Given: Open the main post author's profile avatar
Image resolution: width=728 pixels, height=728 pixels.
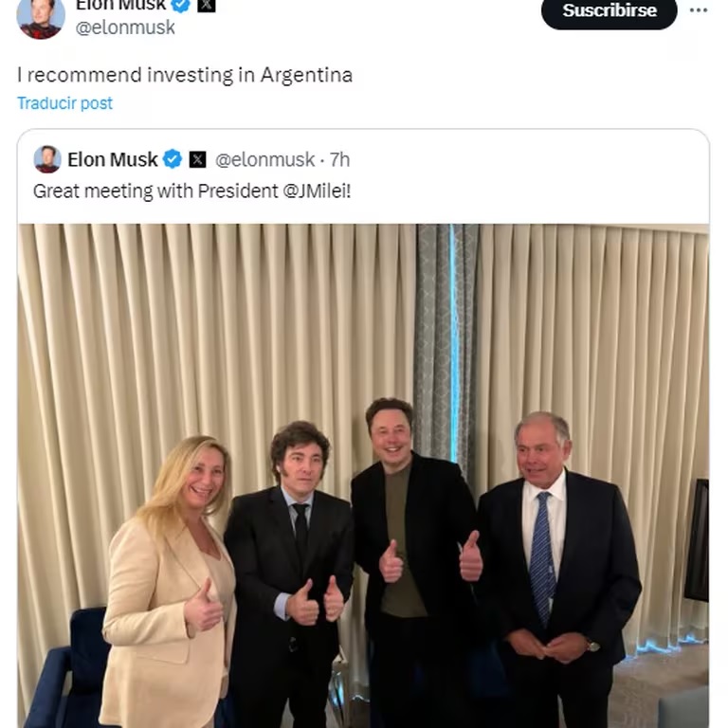Looking at the screenshot, I should coord(41,17).
